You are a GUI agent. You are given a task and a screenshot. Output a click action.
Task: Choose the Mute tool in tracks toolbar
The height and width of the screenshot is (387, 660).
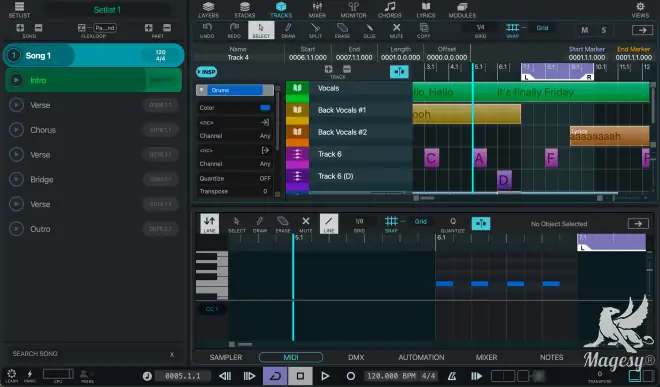396,31
